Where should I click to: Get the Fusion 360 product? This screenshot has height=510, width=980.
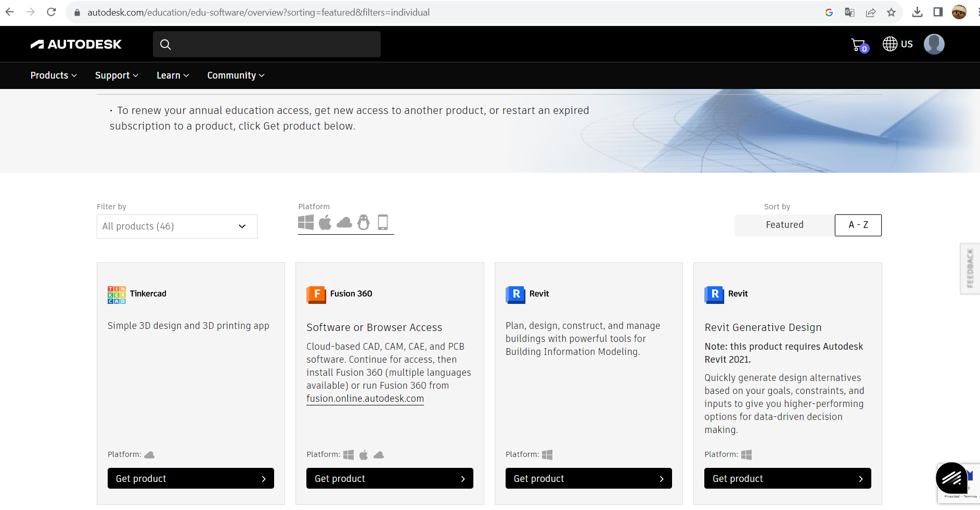[390, 478]
